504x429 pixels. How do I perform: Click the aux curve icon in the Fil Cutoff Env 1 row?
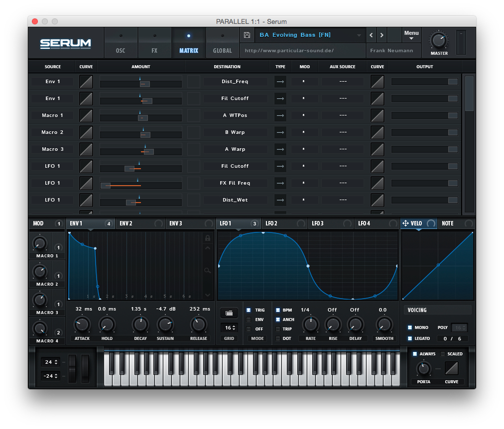click(x=378, y=99)
